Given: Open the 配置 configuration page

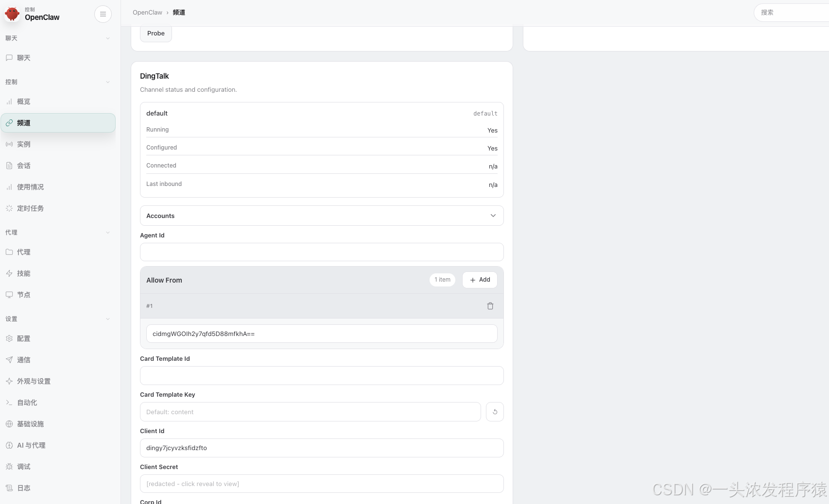Looking at the screenshot, I should (58, 338).
